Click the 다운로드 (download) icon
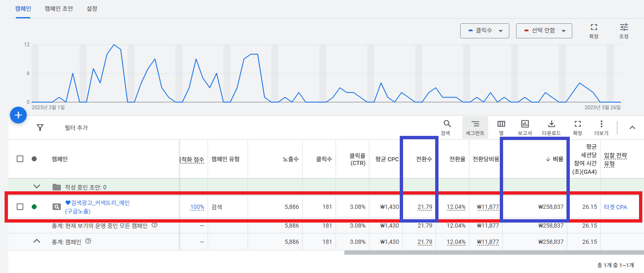 click(551, 124)
